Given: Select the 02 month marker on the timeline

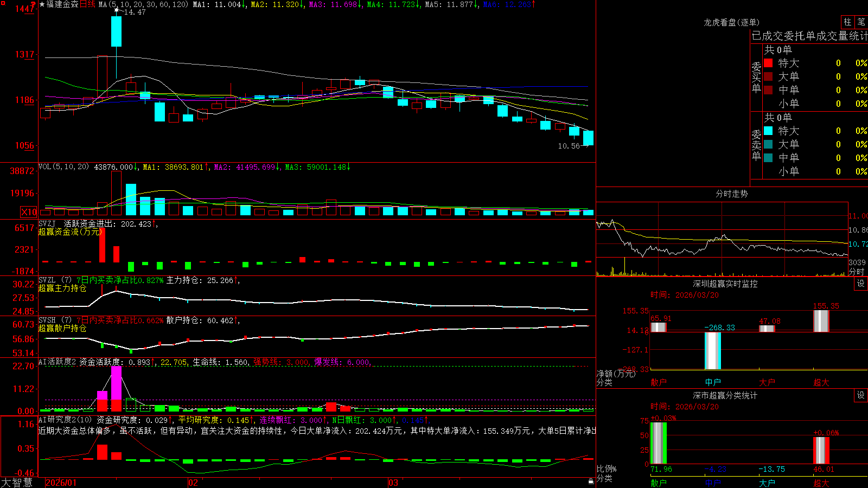Looking at the screenshot, I should [193, 483].
